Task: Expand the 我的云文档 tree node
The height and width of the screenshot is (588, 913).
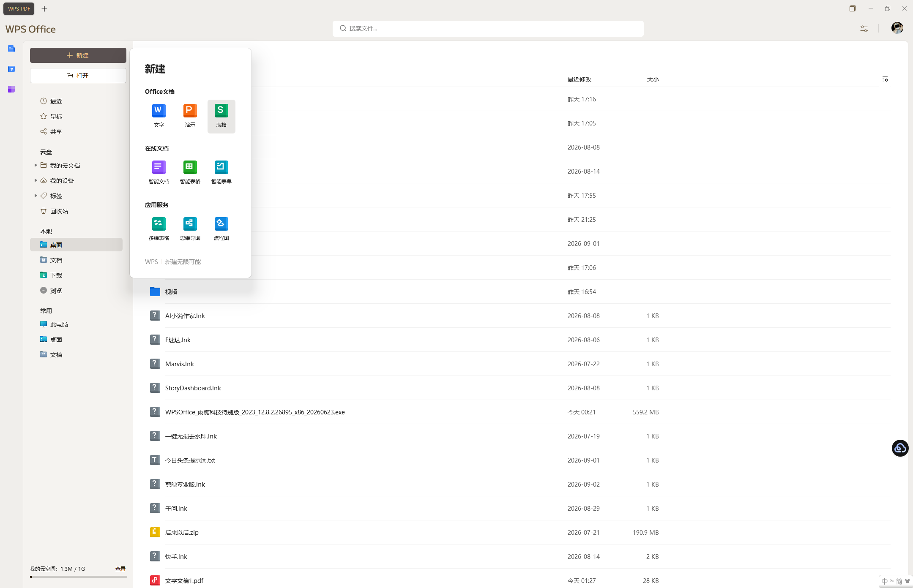Action: 36,165
